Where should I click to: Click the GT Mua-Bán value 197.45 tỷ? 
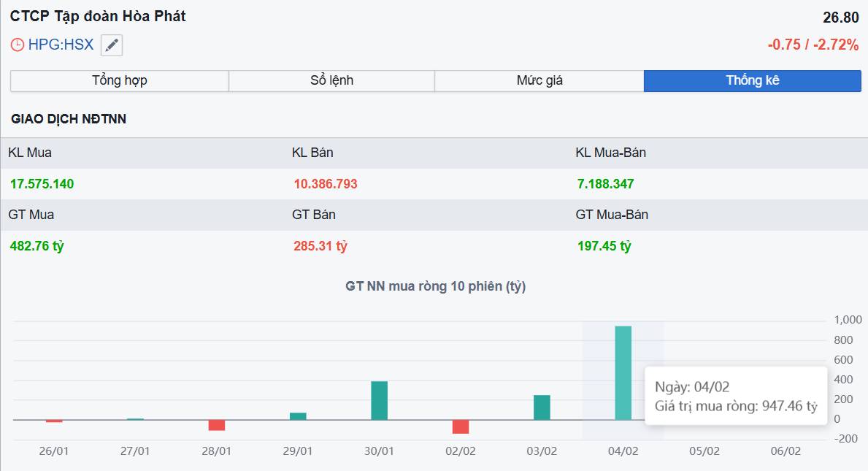click(x=604, y=246)
